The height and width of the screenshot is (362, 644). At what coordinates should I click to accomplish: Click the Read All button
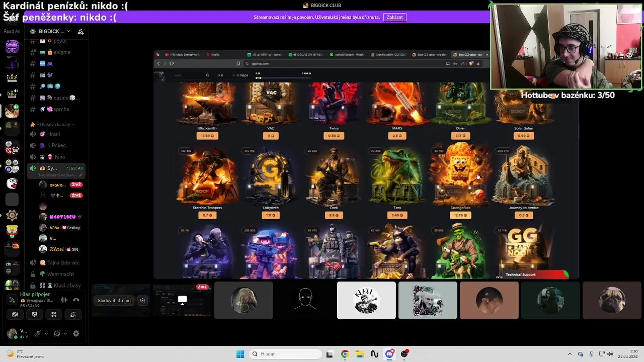[12, 31]
